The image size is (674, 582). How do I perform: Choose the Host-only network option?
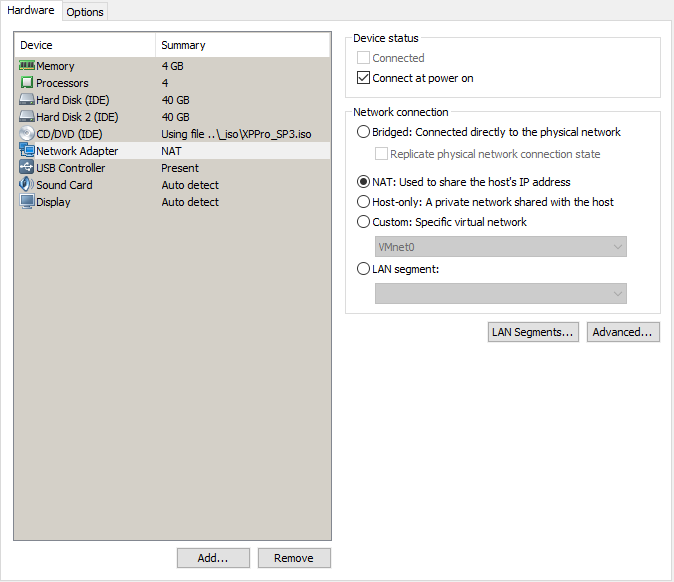363,202
